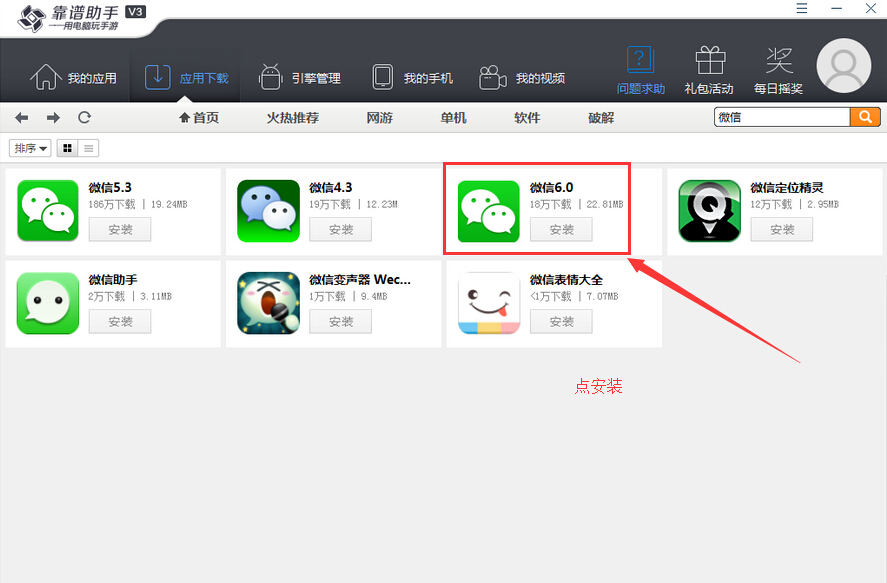Go forward with the right arrow
887x583 pixels.
click(53, 118)
